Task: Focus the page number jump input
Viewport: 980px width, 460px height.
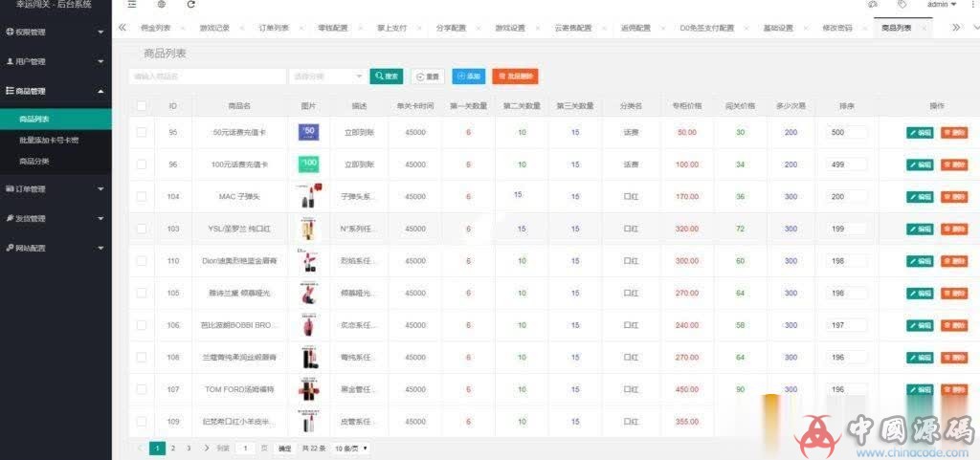Action: 245,449
